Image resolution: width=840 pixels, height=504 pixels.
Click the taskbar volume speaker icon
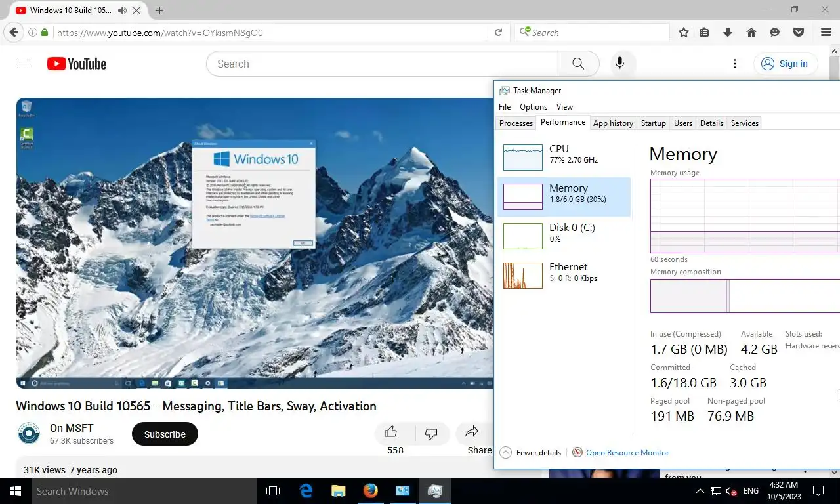[732, 491]
